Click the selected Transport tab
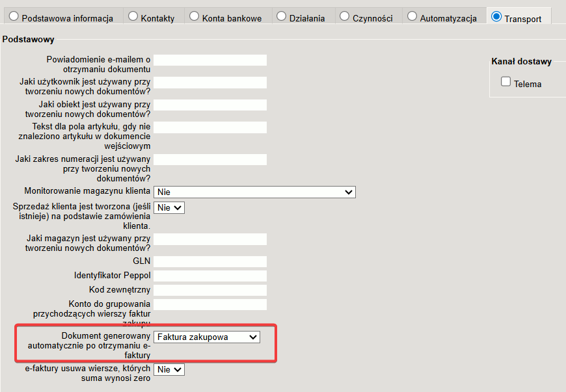This screenshot has height=392, width=566. [x=497, y=17]
